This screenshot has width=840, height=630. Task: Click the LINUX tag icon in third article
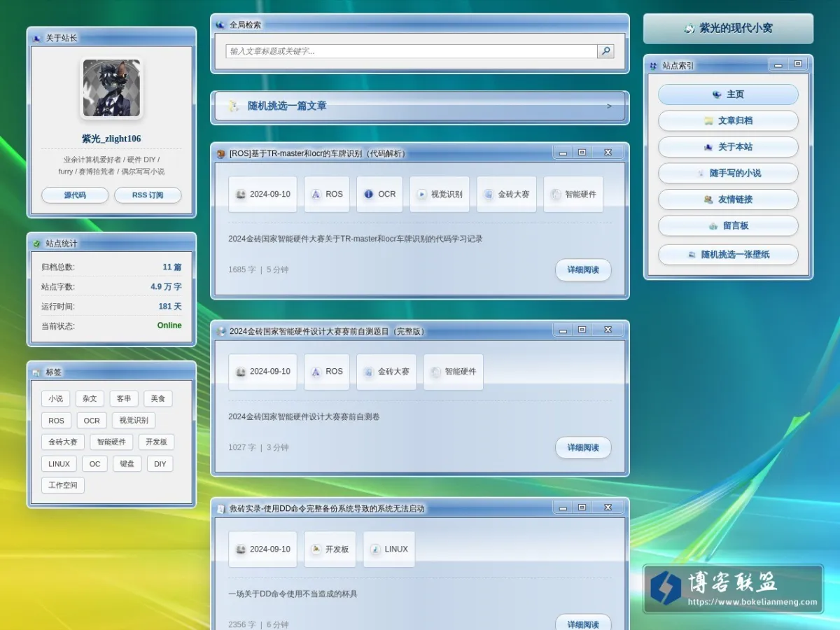[376, 549]
